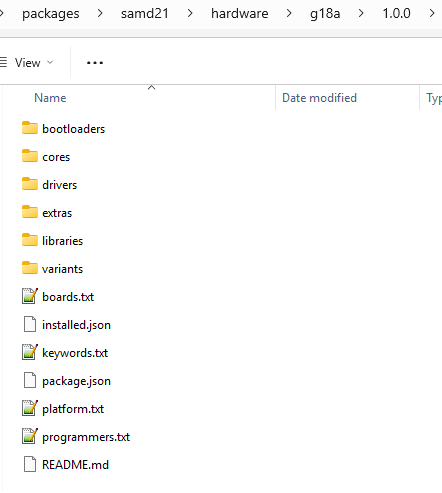The width and height of the screenshot is (442, 493).
Task: Go to the samd21 breadcrumb folder
Action: (x=145, y=14)
